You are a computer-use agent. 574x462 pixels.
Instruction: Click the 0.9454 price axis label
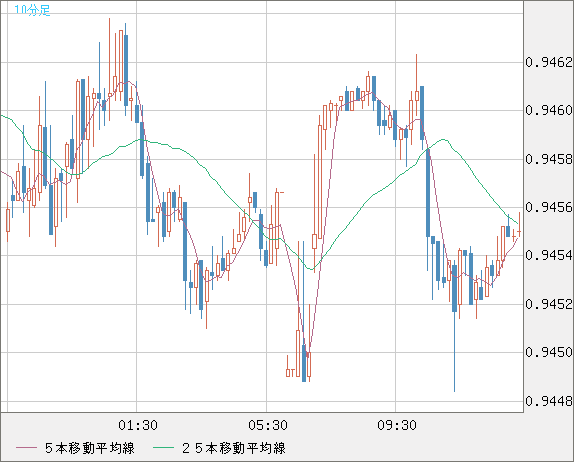click(549, 255)
